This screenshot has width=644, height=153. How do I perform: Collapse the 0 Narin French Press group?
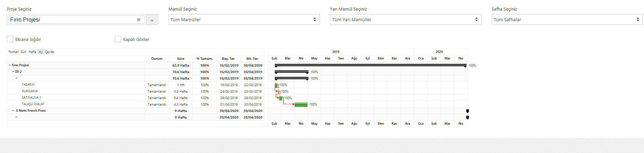[13, 111]
